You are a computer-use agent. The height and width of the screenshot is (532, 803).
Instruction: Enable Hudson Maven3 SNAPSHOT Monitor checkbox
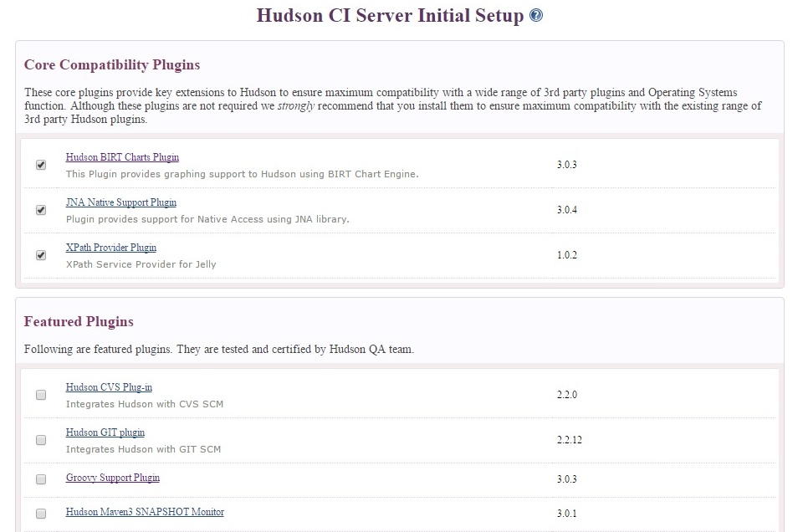coord(41,513)
